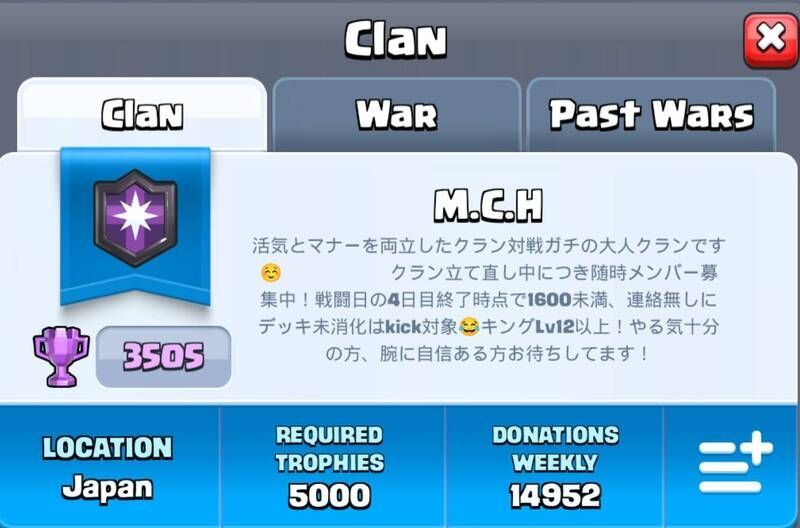Click the Location Japan panel
800x528 pixels.
tap(108, 467)
